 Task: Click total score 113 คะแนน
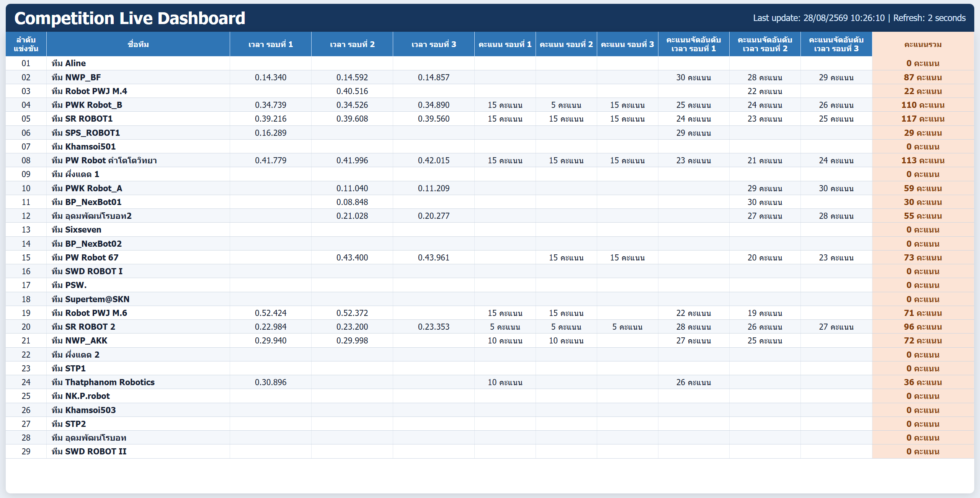(x=923, y=160)
